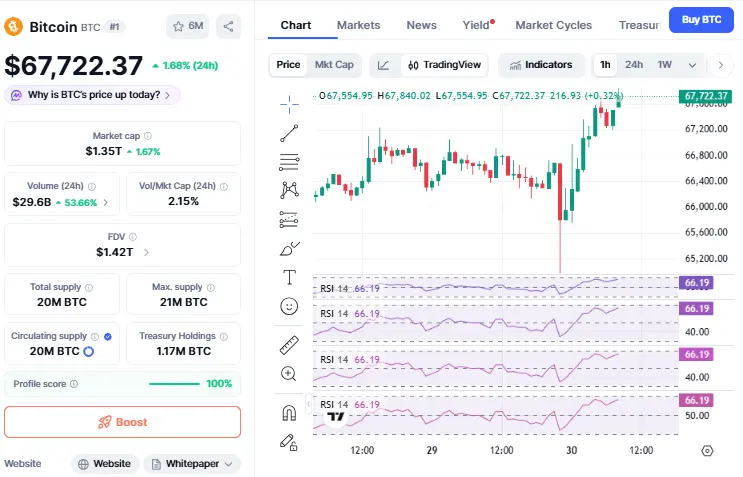Click the TradingView logo on chart
Viewport: 743px width, 477px height.
tap(336, 417)
